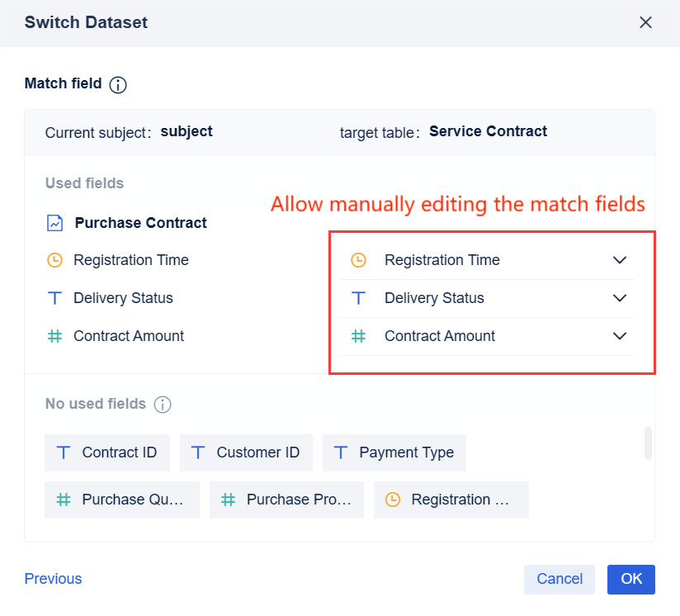Click the Previous link
680x616 pixels.
[x=53, y=579]
